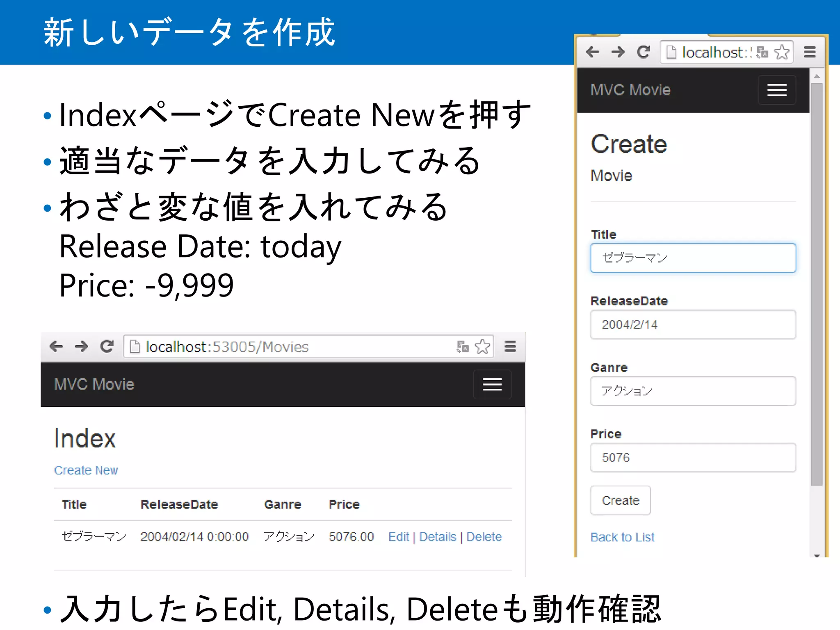Click the Create submit button

pyautogui.click(x=621, y=500)
